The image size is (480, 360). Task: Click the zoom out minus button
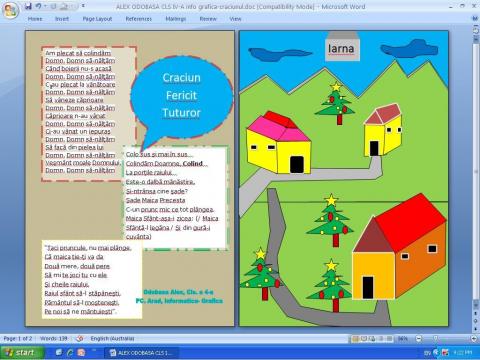point(419,339)
